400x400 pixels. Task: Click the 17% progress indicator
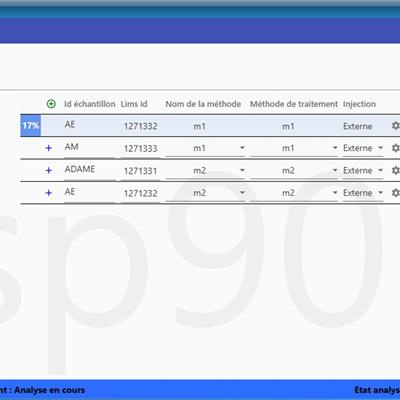coord(31,126)
